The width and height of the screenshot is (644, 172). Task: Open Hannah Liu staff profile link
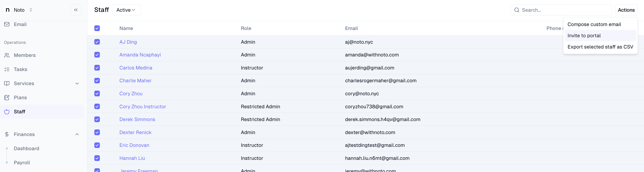pos(132,158)
